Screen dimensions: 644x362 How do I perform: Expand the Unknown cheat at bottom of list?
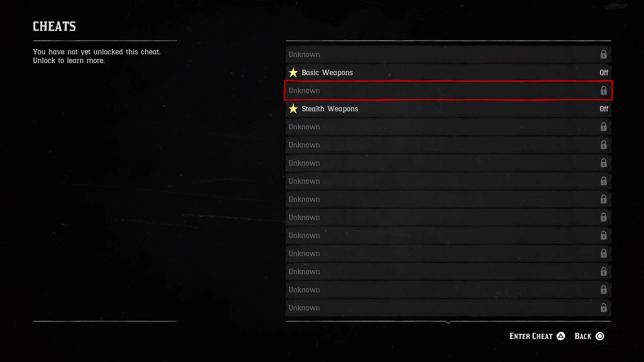point(448,307)
